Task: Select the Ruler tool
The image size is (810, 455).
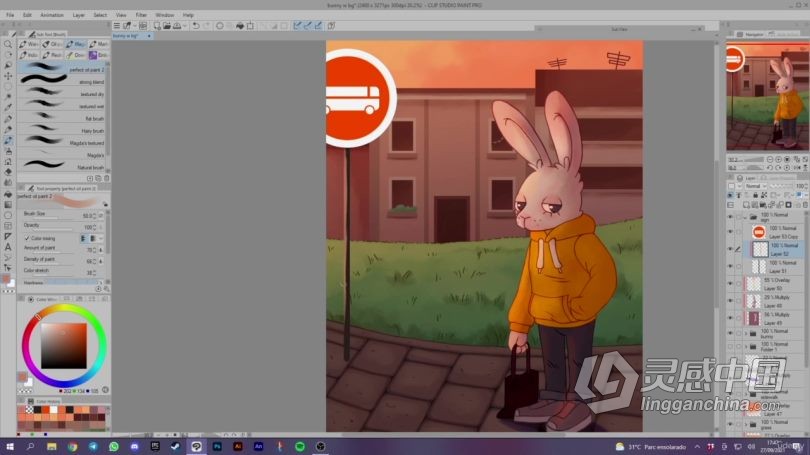Action: coord(8,236)
